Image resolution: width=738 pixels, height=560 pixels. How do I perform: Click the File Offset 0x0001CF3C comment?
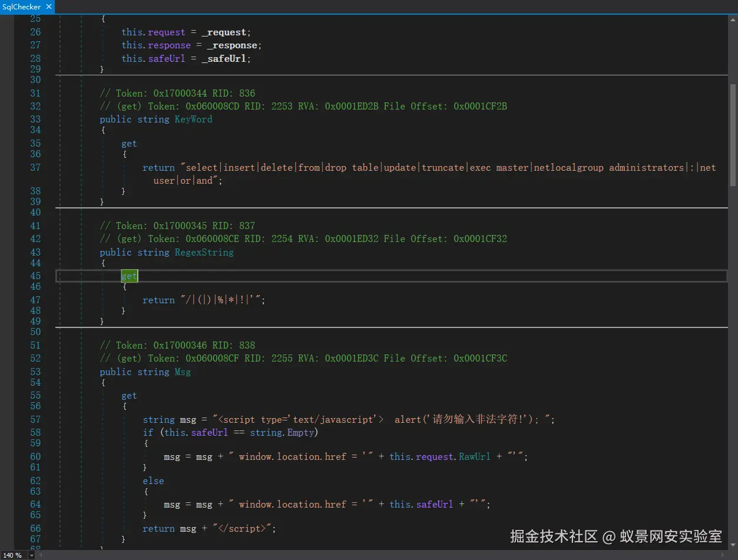click(445, 358)
